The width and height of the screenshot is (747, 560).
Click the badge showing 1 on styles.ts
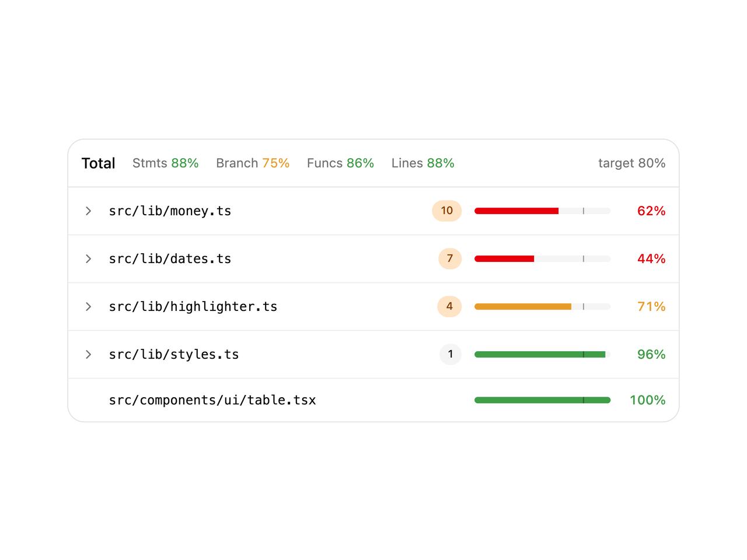coord(451,354)
